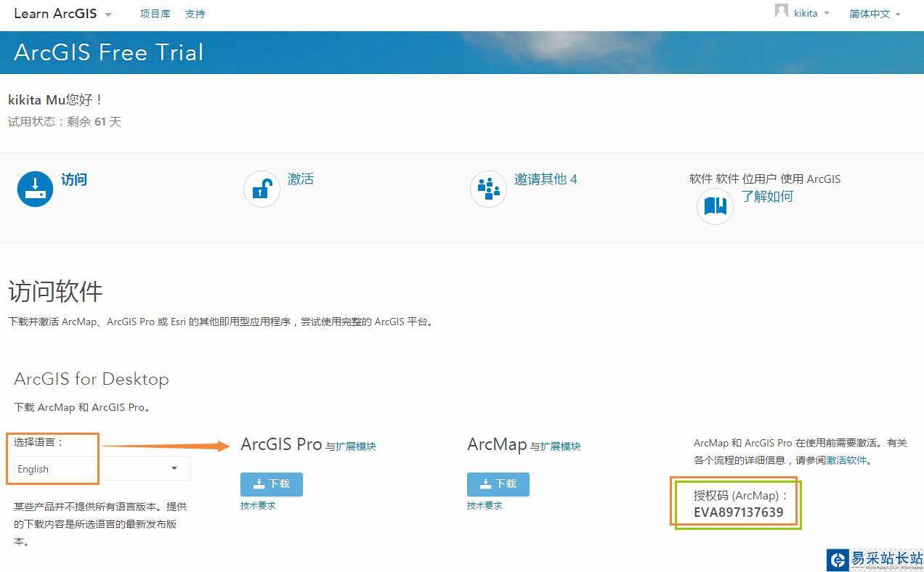Click the open book icon beside 了解如何

pyautogui.click(x=715, y=206)
